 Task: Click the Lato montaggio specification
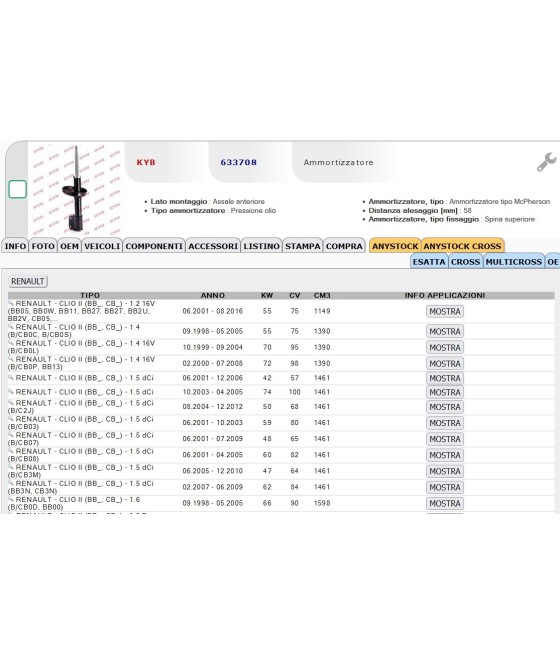[x=207, y=201]
